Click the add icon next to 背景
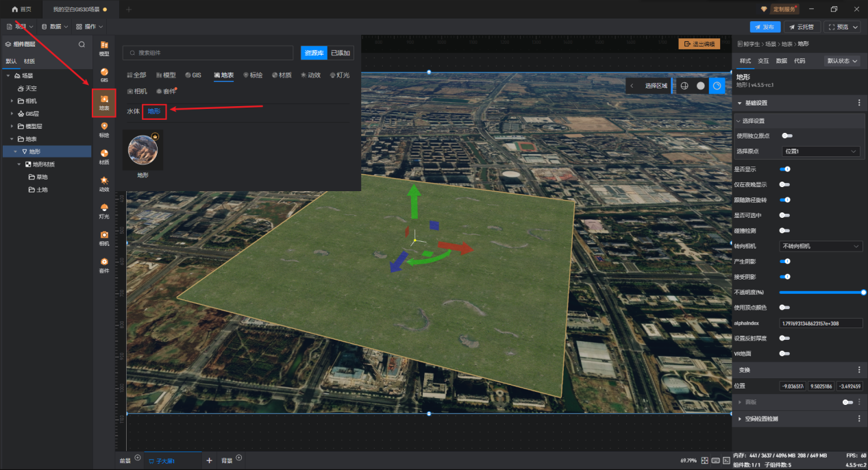Screen dimensions: 868x470 238,457
